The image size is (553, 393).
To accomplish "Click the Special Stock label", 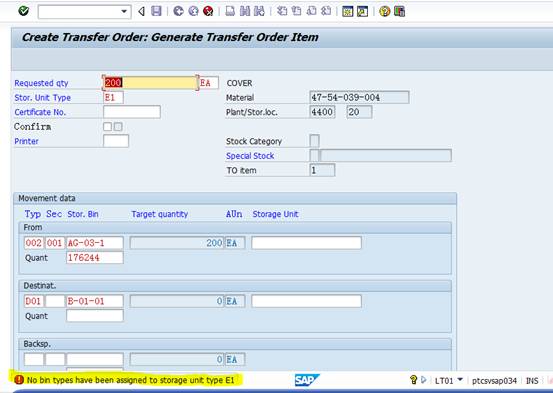I will click(250, 156).
